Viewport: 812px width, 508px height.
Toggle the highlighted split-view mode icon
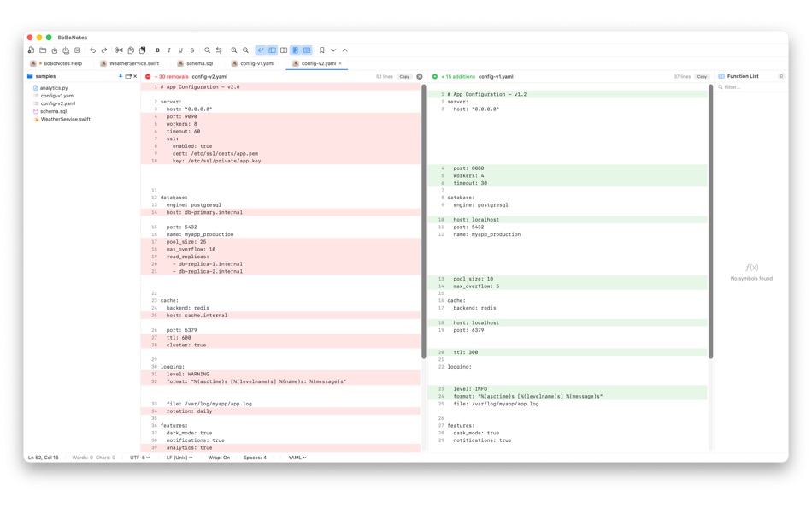(295, 50)
